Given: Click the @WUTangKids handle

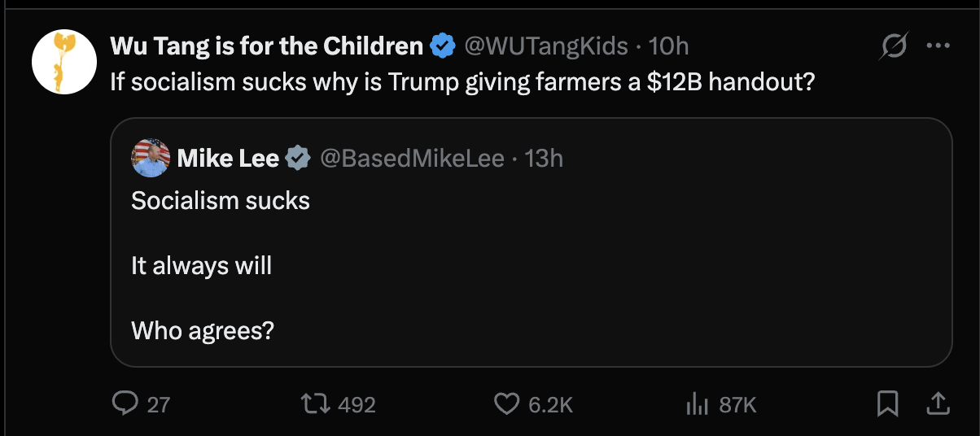Looking at the screenshot, I should (545, 46).
